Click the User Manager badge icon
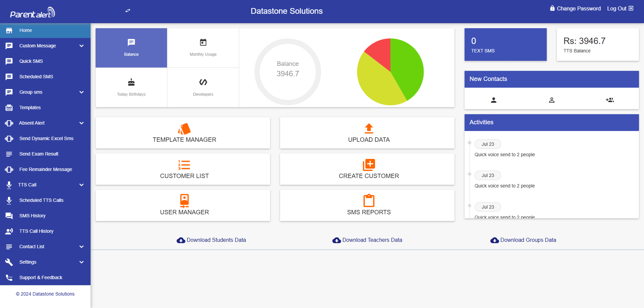This screenshot has width=644, height=308. pyautogui.click(x=184, y=201)
